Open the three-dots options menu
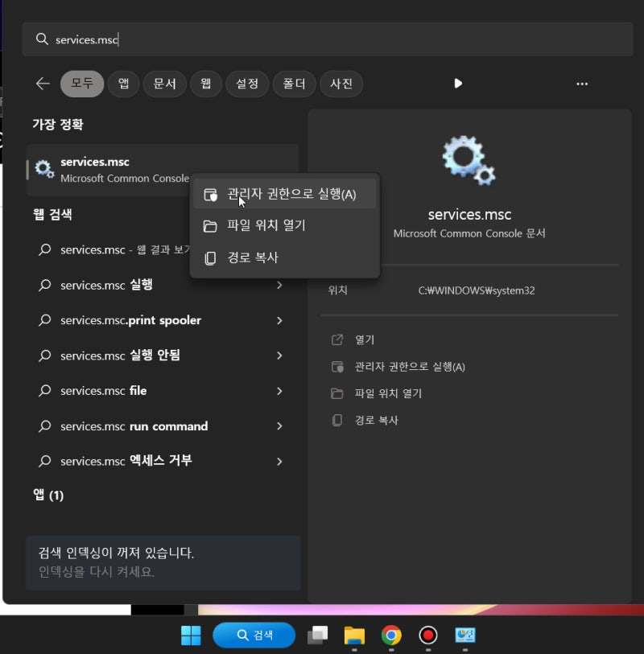Screen dimensions: 644x654 tap(582, 84)
